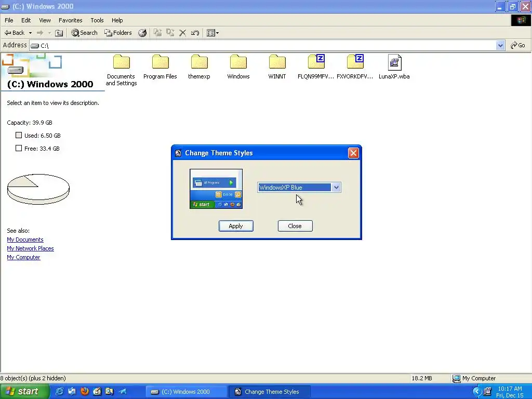Click the Undo toolbar icon

[x=195, y=33]
